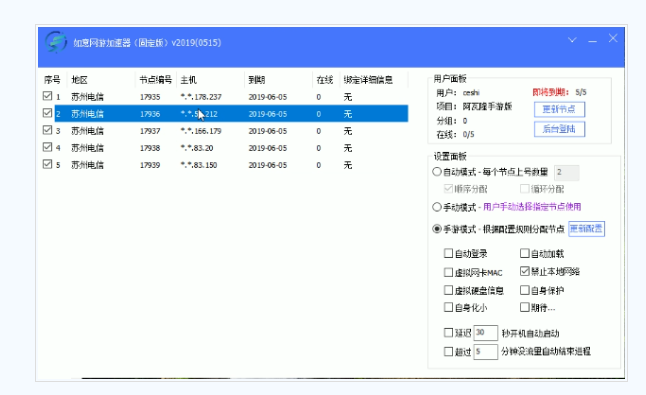This screenshot has height=395, width=646.
Task: Minimize the accelerator window
Action: 592,41
